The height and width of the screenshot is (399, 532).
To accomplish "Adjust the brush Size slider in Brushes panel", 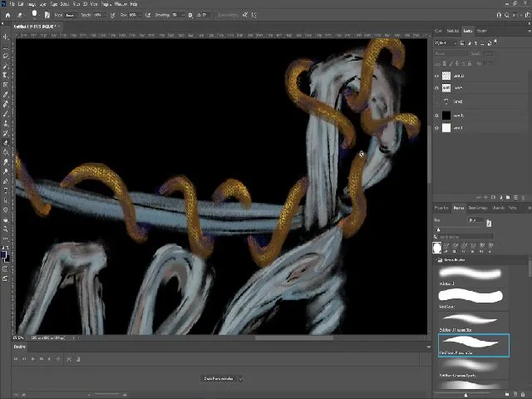I will click(438, 229).
